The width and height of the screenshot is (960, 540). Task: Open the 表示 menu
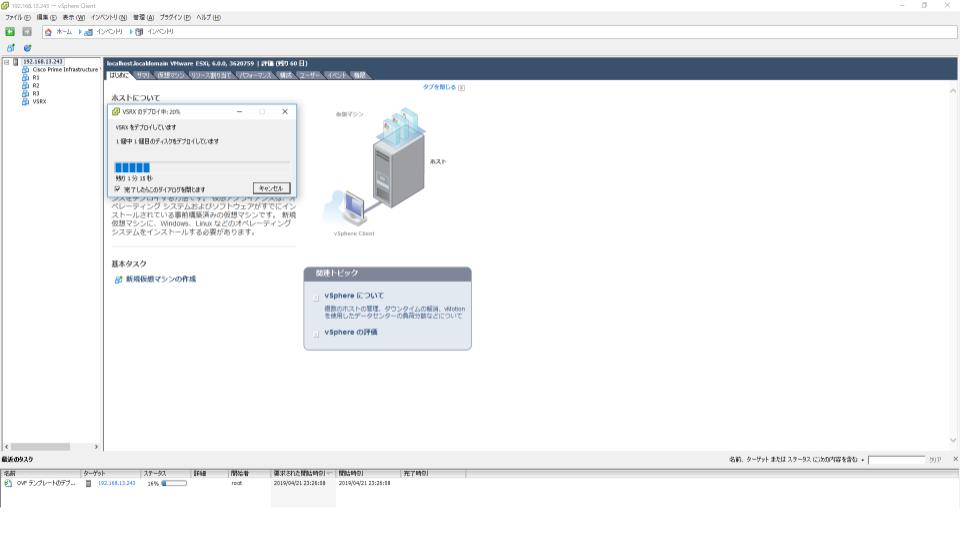point(73,18)
